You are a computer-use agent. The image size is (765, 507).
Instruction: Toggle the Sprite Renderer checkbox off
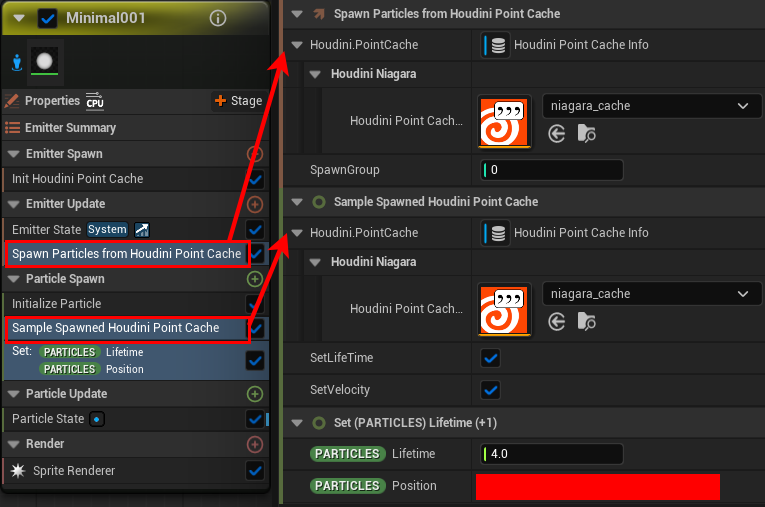pyautogui.click(x=255, y=471)
